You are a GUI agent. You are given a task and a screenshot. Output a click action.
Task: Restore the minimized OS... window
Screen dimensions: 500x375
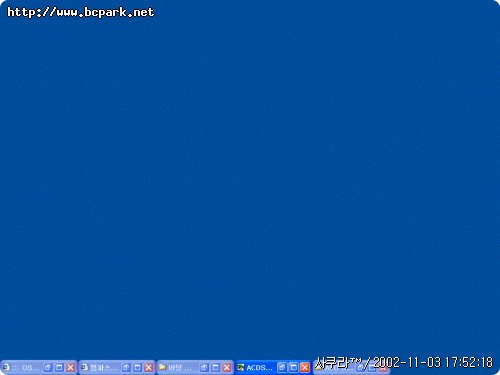click(x=48, y=367)
